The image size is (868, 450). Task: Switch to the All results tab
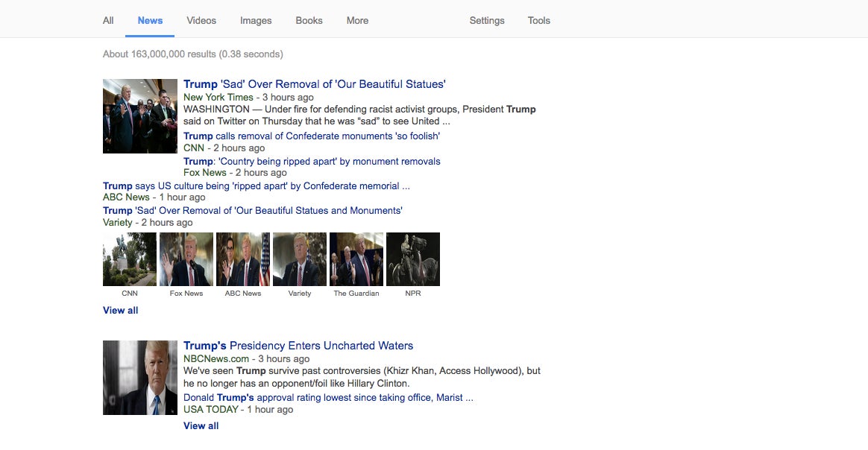click(x=108, y=20)
